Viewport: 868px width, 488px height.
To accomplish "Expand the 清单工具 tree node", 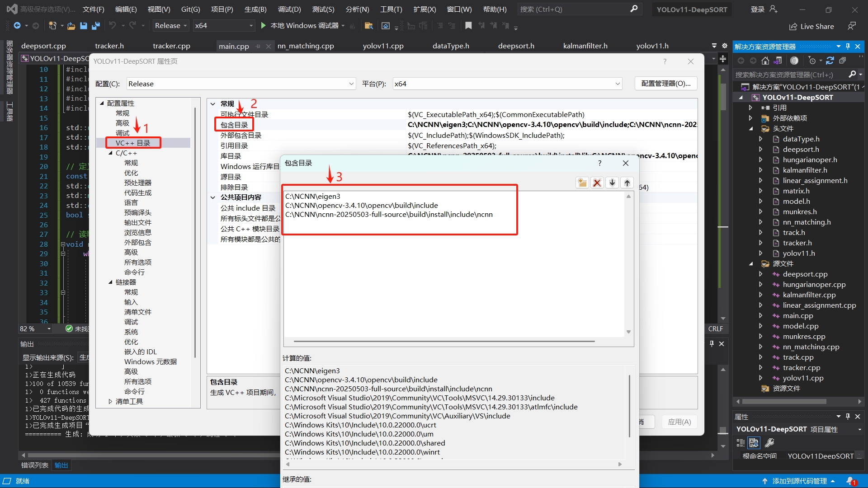I will [111, 402].
